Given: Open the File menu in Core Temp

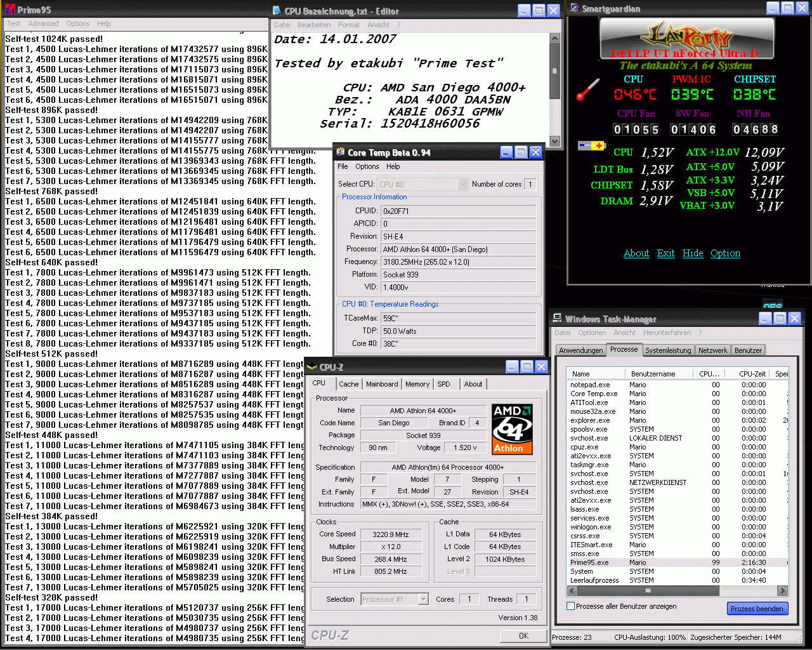Looking at the screenshot, I should click(343, 166).
